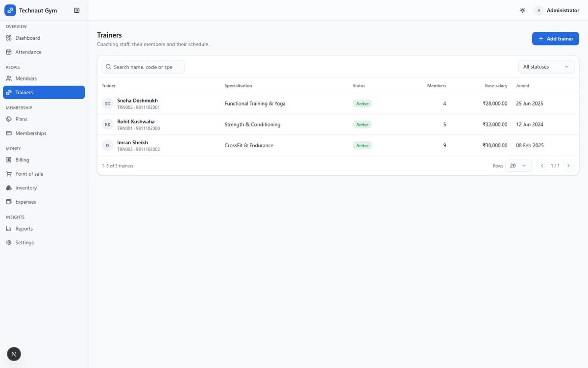Click the ₹32,000.00 salary value
The height and width of the screenshot is (368, 588).
[495, 125]
